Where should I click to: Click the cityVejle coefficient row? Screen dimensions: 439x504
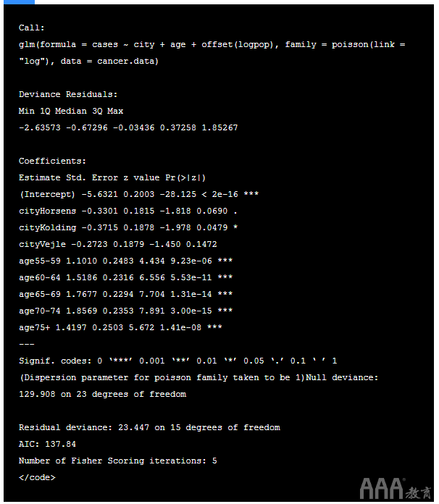tap(117, 245)
